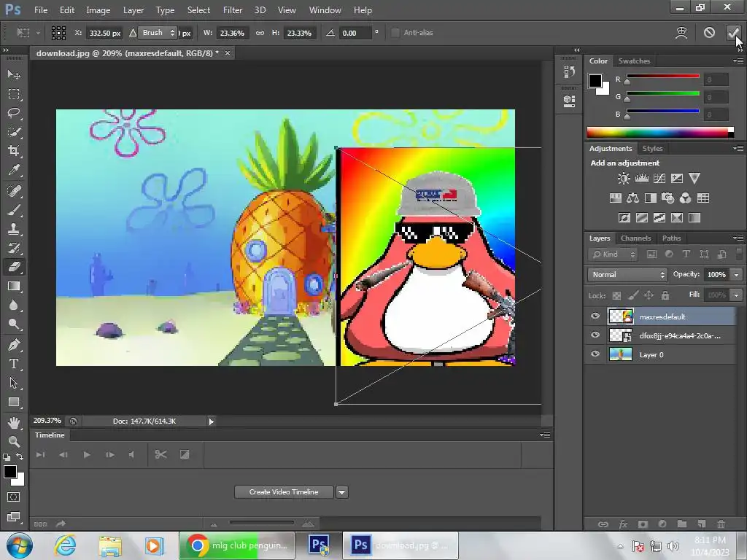This screenshot has width=747, height=560.
Task: Switch to the Channels tab
Action: [x=635, y=238]
